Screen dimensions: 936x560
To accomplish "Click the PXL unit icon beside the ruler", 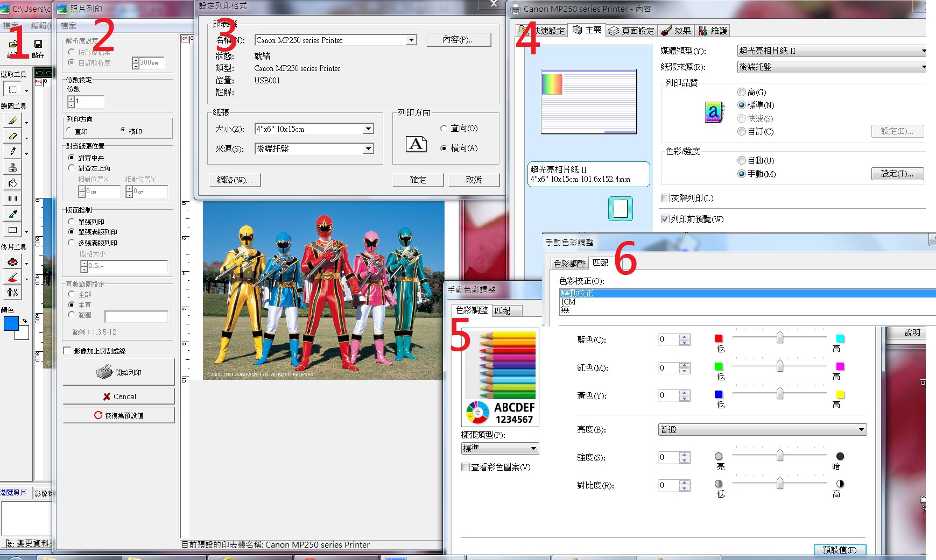I will [x=38, y=82].
